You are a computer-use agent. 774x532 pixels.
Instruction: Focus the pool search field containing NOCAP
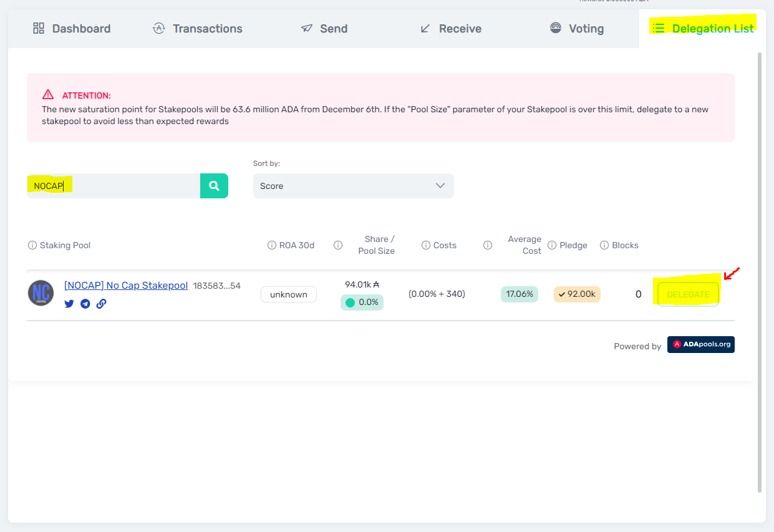click(x=114, y=186)
